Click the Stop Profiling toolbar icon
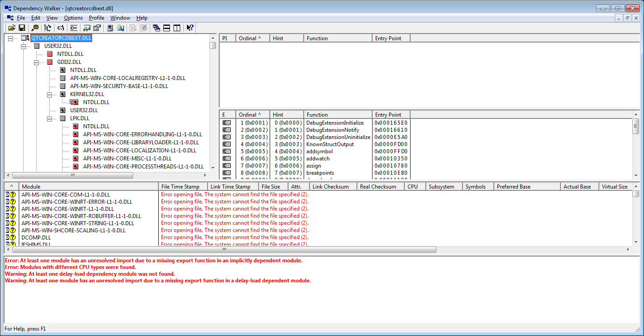644x336 pixels. (x=143, y=28)
